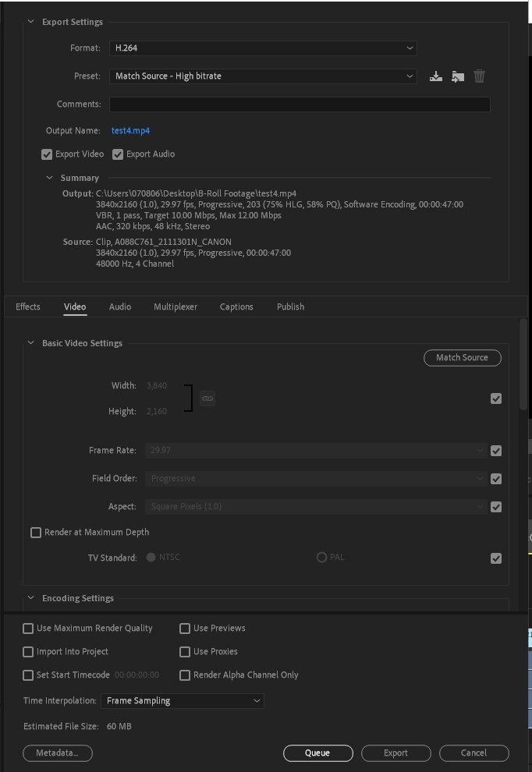Collapse the Summary section
This screenshot has width=532, height=772.
[x=48, y=178]
